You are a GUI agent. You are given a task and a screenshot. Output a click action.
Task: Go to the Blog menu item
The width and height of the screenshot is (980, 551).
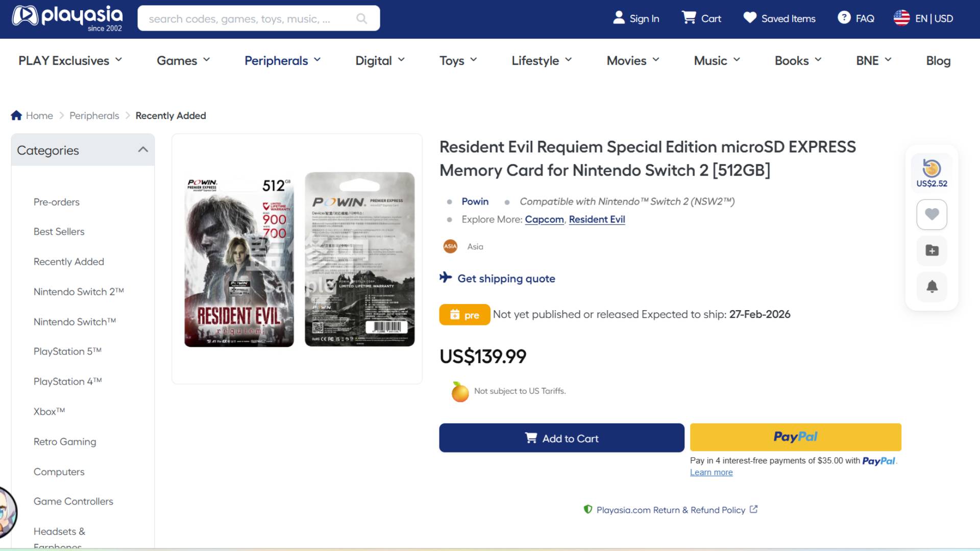938,60
